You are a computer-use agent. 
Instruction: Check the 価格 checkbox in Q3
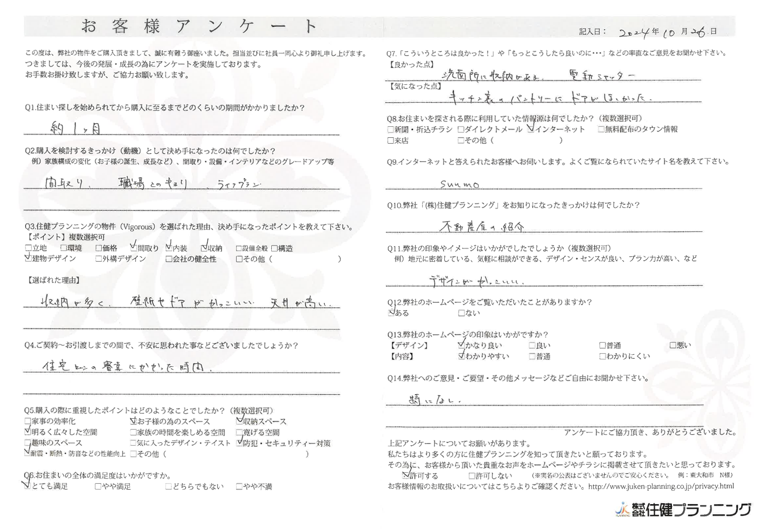pos(99,249)
